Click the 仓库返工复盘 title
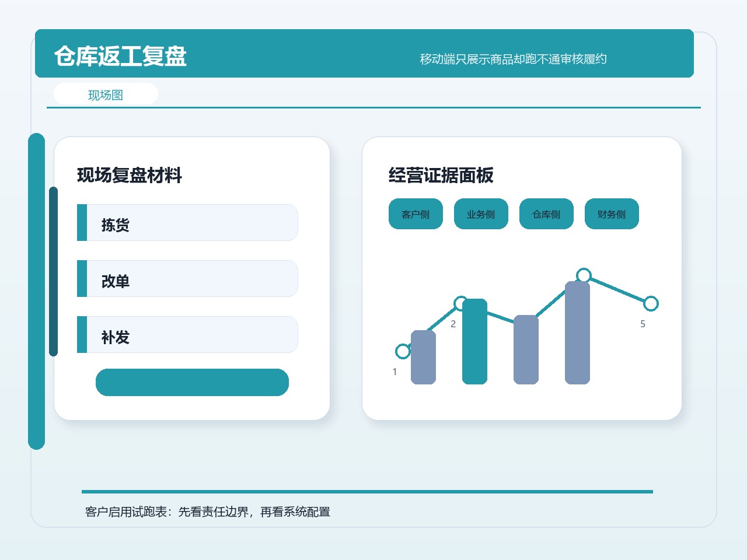747x560 pixels. [x=120, y=56]
